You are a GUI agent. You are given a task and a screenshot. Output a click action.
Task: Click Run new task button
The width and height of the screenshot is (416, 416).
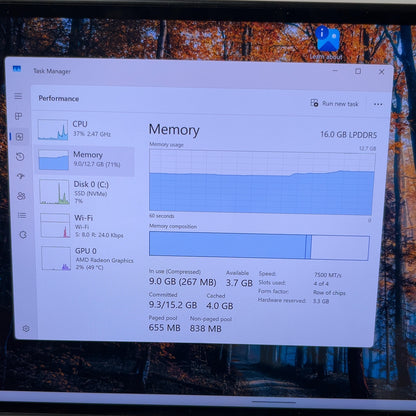coord(334,103)
